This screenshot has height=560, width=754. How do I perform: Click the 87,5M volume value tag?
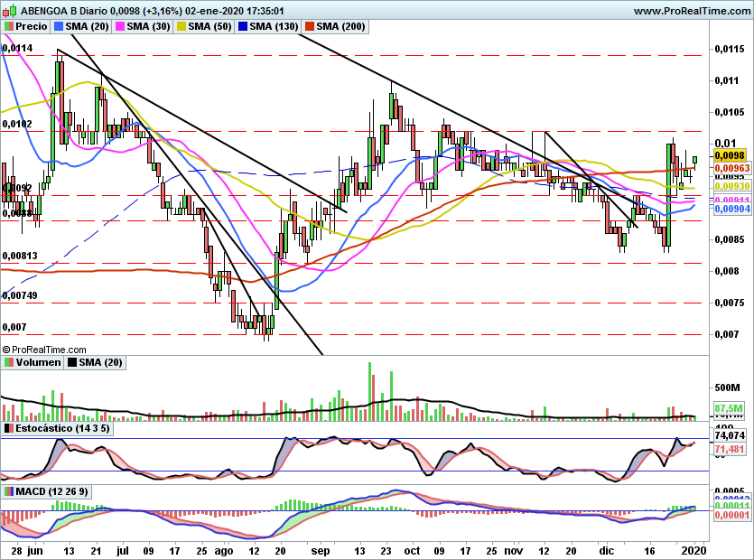point(729,409)
